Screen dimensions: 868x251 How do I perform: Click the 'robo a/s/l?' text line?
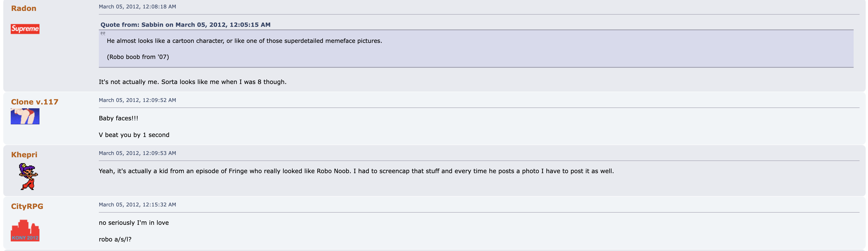[x=115, y=239]
